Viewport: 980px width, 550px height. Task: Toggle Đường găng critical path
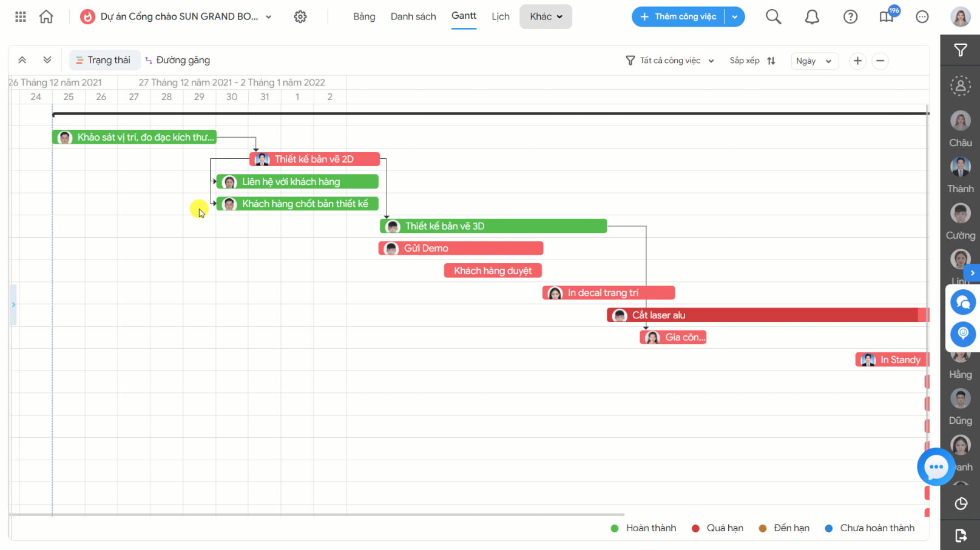pos(178,60)
